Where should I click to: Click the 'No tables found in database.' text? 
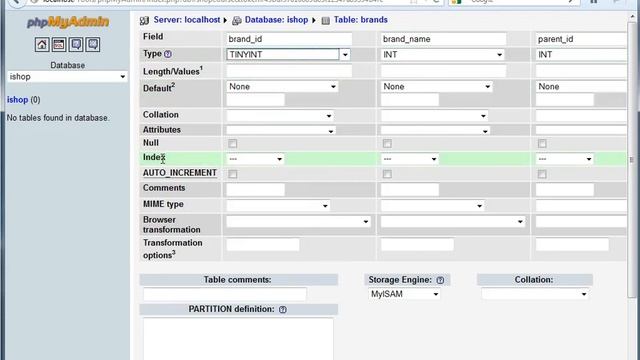click(x=58, y=118)
